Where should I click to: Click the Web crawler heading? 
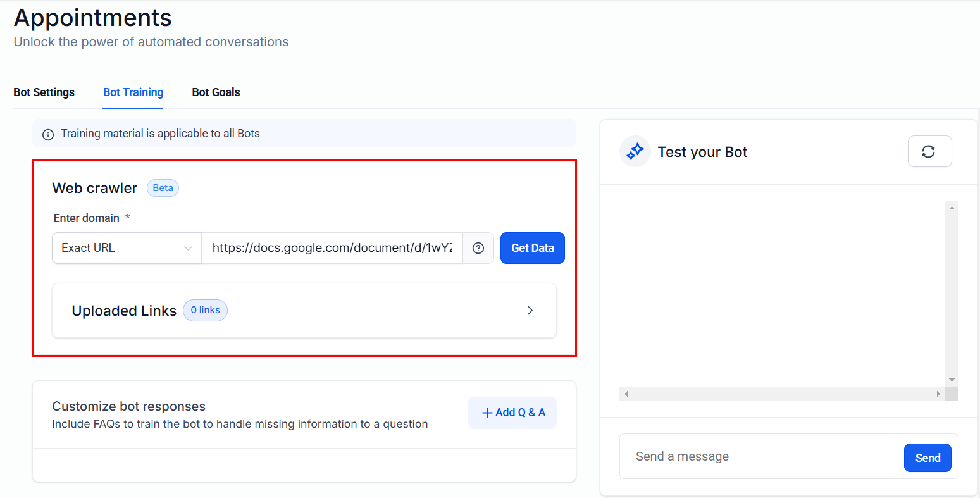tap(95, 188)
